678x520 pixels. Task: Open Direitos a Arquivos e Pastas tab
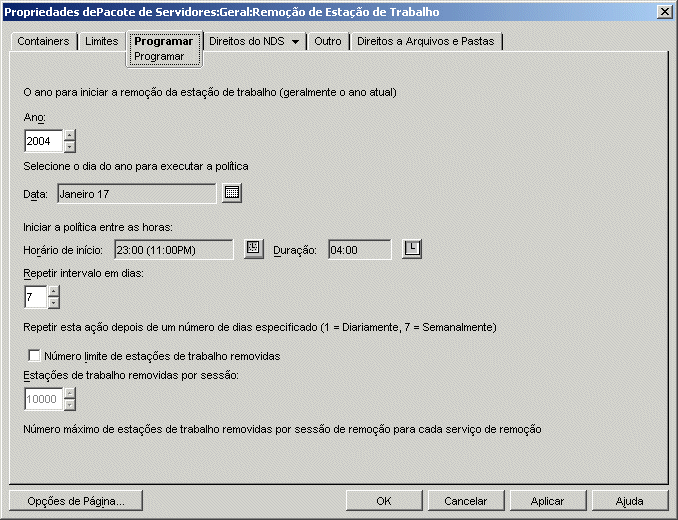coord(425,41)
